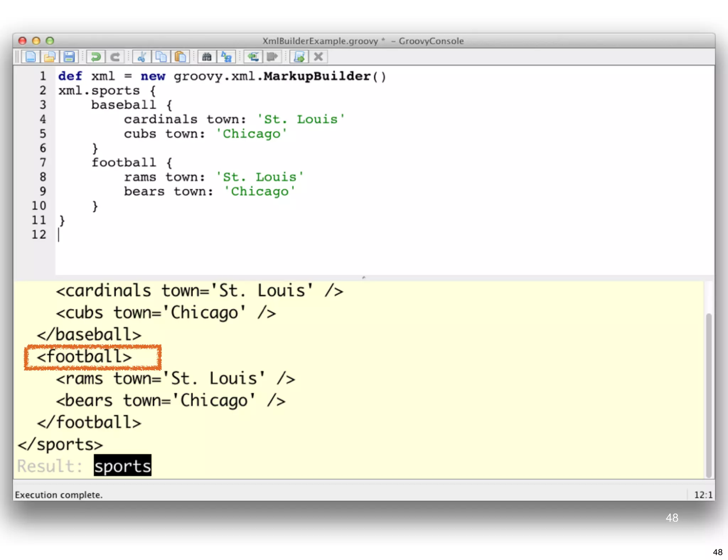Copy selection via the Copy icon

pos(161,57)
